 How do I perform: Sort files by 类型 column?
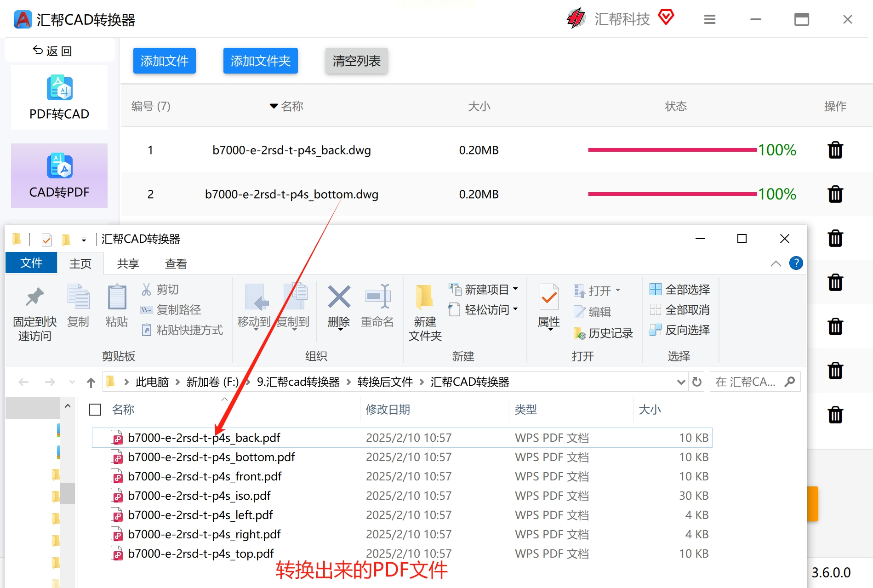[x=525, y=410]
